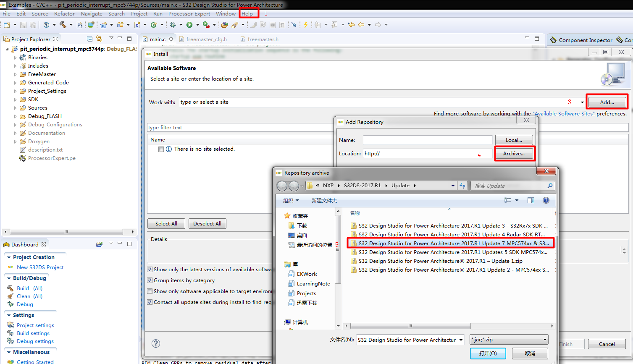Open the file name combo box dropdown arrow
The width and height of the screenshot is (633, 364).
(461, 340)
